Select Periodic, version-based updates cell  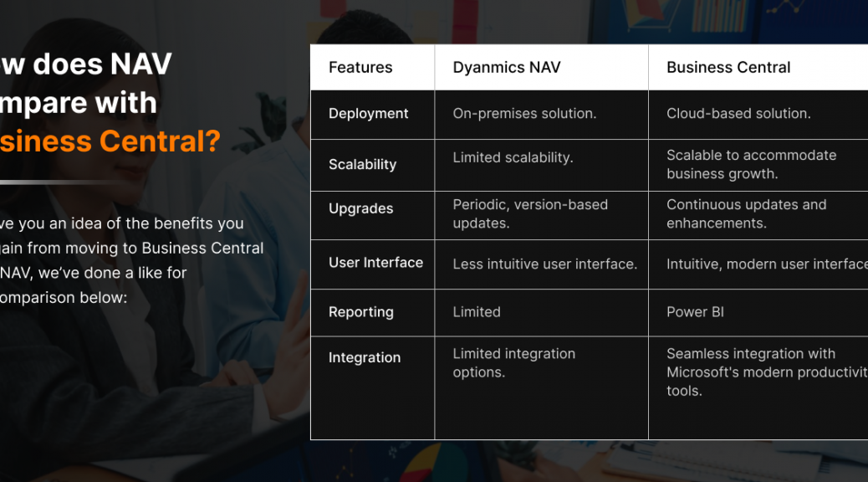tap(530, 214)
